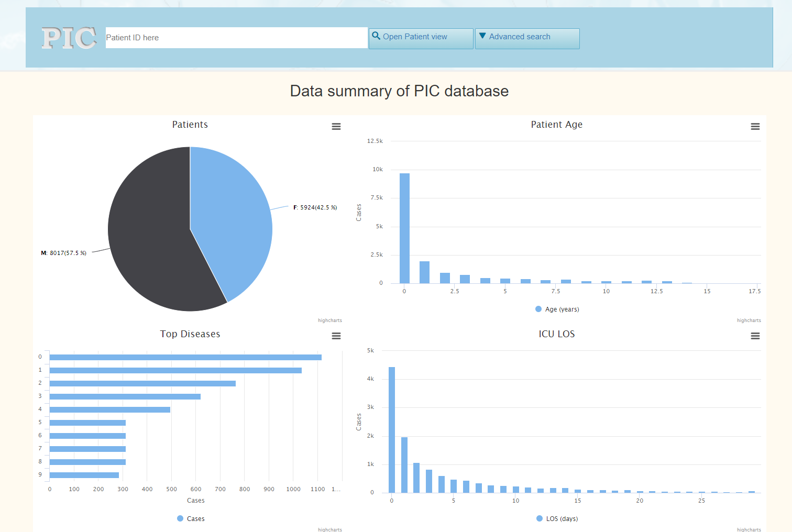Click the M: 8017(57.5 %) data label

pos(63,253)
